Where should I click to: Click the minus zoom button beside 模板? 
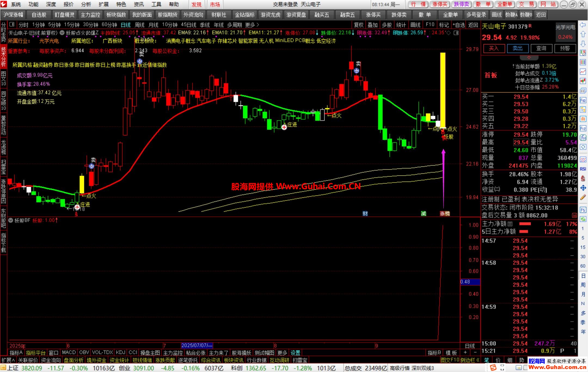(x=475, y=353)
